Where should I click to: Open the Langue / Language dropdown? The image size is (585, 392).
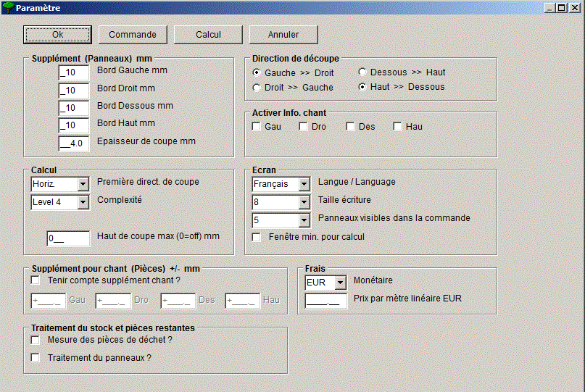[x=304, y=184]
